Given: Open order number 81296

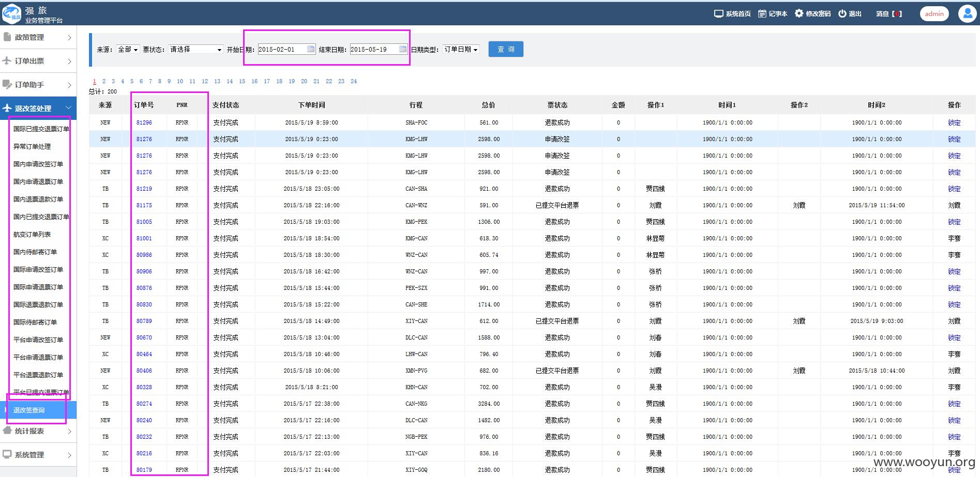Looking at the screenshot, I should (x=144, y=122).
